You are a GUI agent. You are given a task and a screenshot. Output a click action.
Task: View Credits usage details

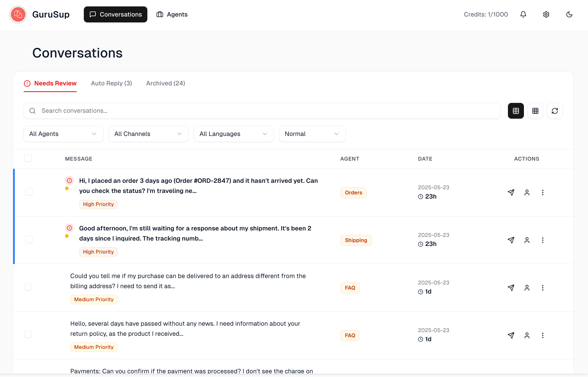tap(486, 14)
